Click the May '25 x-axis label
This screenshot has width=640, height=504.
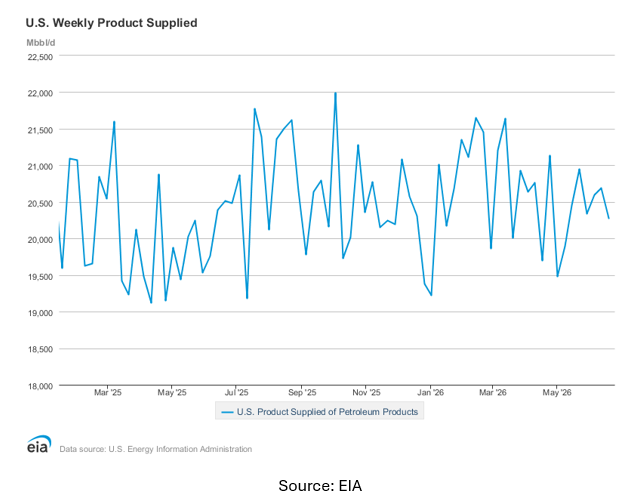click(x=172, y=393)
